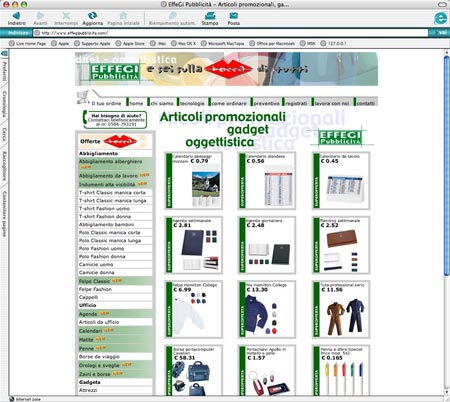
Task: Click the Avanti forward arrow icon
Action: coord(40,16)
